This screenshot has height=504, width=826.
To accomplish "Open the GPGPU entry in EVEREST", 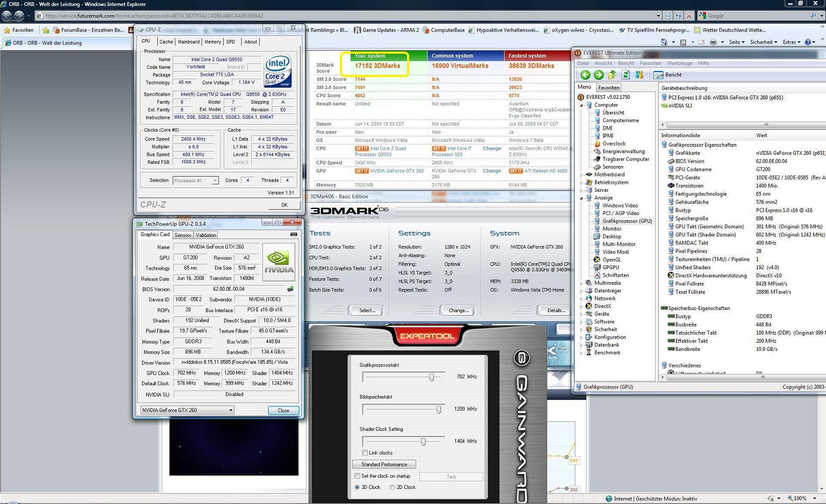I will pos(610,267).
